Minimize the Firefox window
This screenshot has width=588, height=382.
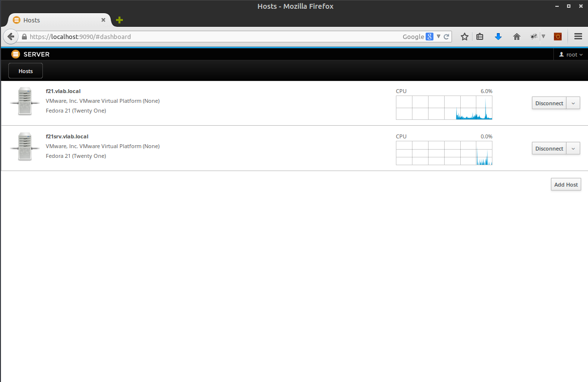point(557,6)
